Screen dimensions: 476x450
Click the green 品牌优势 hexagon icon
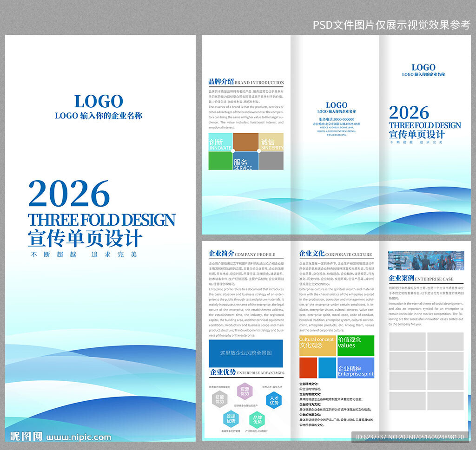coord(257,420)
